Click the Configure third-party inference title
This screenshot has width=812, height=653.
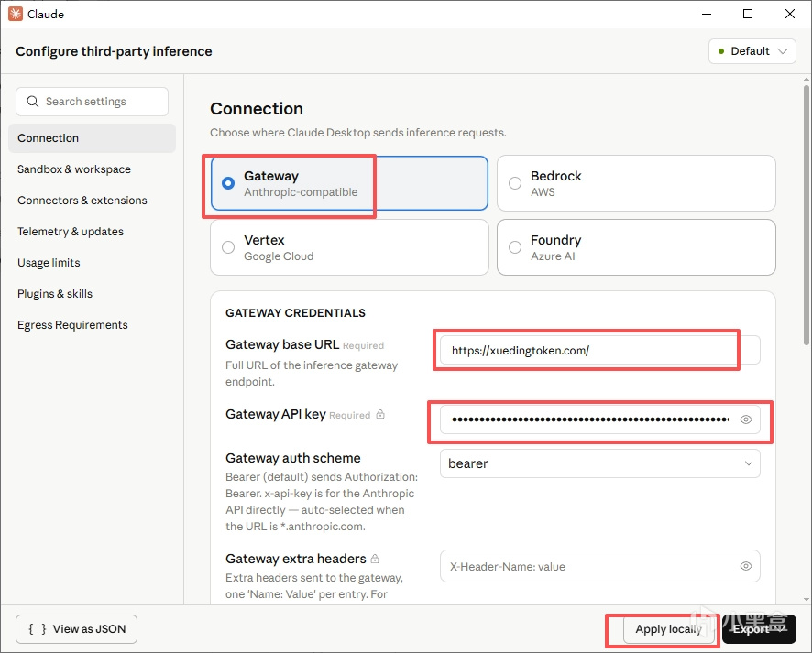pyautogui.click(x=114, y=51)
